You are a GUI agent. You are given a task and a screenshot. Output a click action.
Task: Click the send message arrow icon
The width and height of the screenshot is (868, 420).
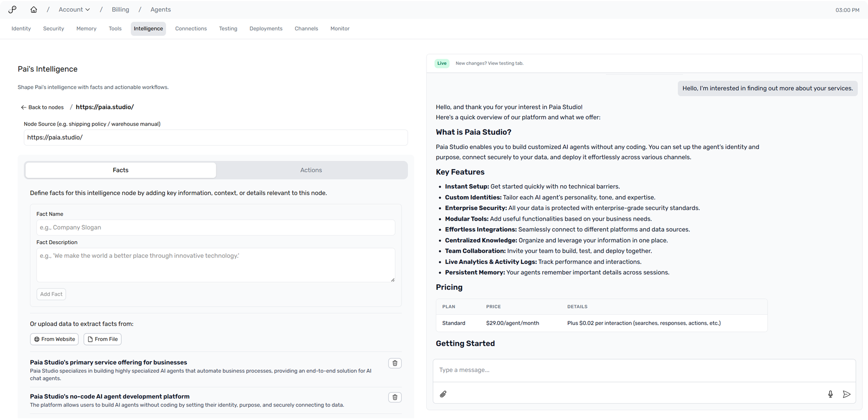[x=847, y=394]
